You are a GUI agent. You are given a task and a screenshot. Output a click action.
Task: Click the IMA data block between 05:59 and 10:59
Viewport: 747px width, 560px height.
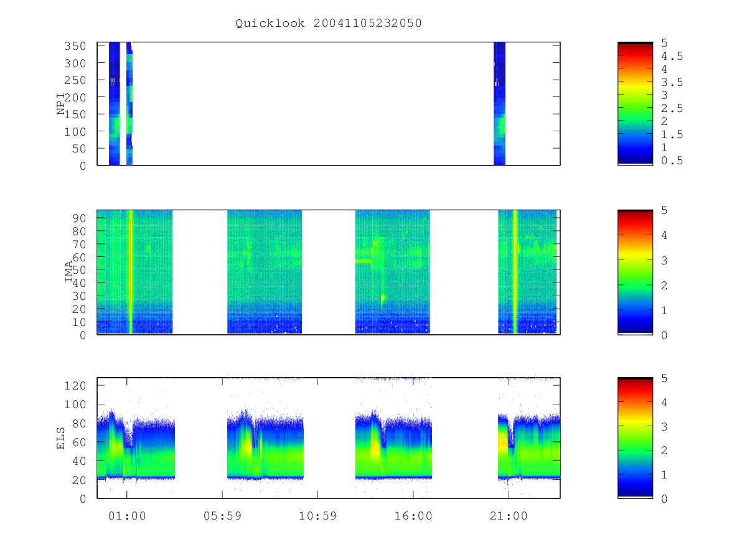(265, 272)
